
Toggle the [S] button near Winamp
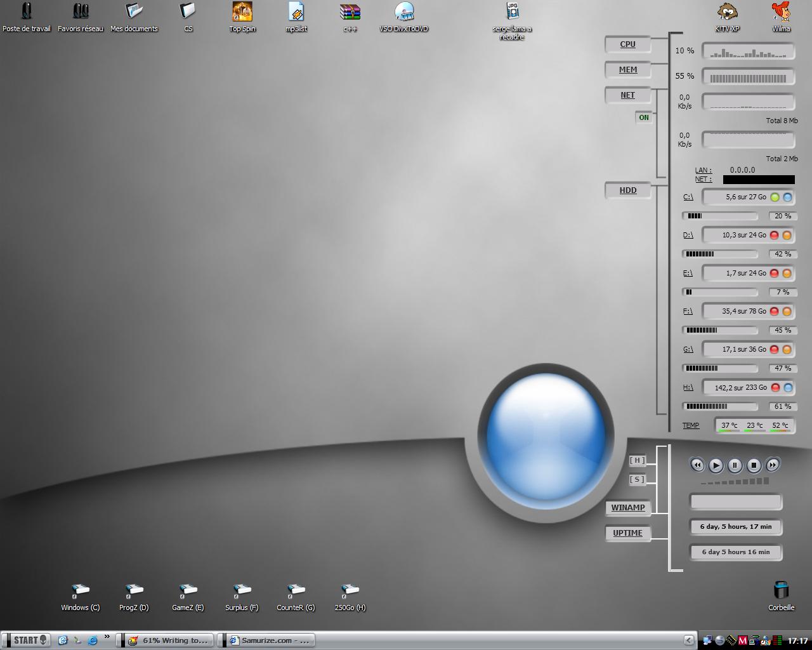point(637,480)
